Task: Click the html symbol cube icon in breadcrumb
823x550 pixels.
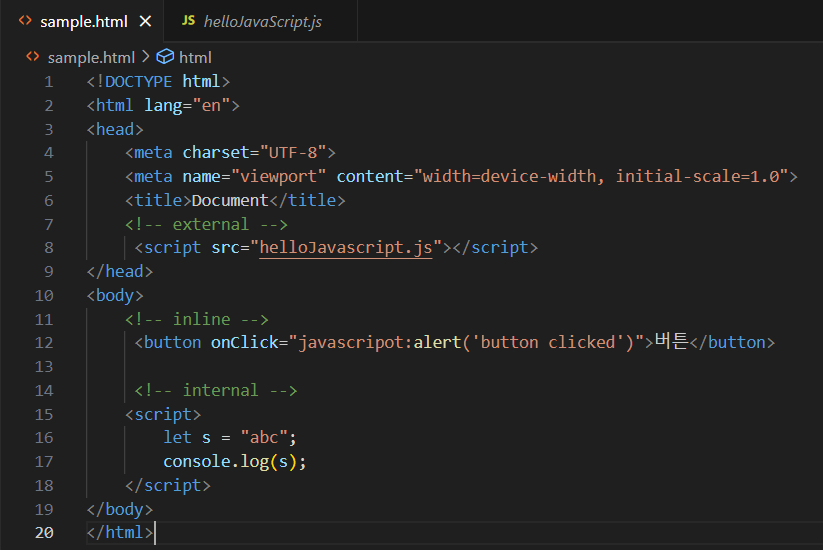Action: click(x=165, y=56)
